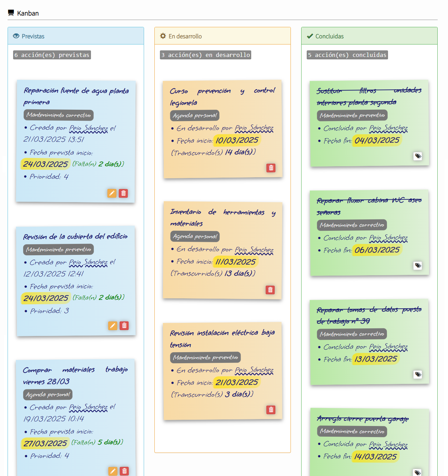Viewport: 448px width, 476px height.
Task: Click tag icon on 'Sustituir filtros' card
Action: pyautogui.click(x=418, y=156)
